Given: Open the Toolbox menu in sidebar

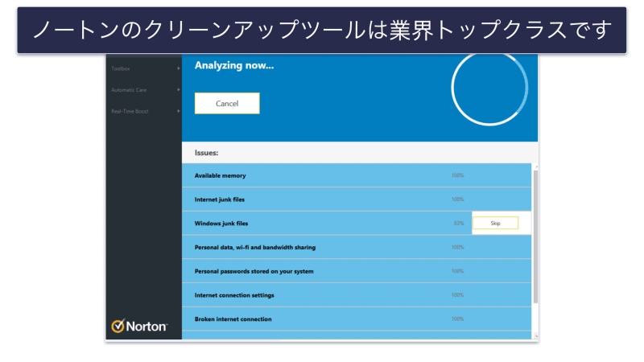Looking at the screenshot, I should (120, 68).
